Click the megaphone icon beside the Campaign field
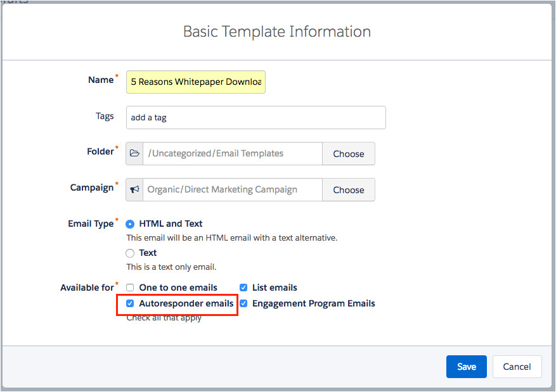Screen dimensions: 556x392 click(x=134, y=190)
